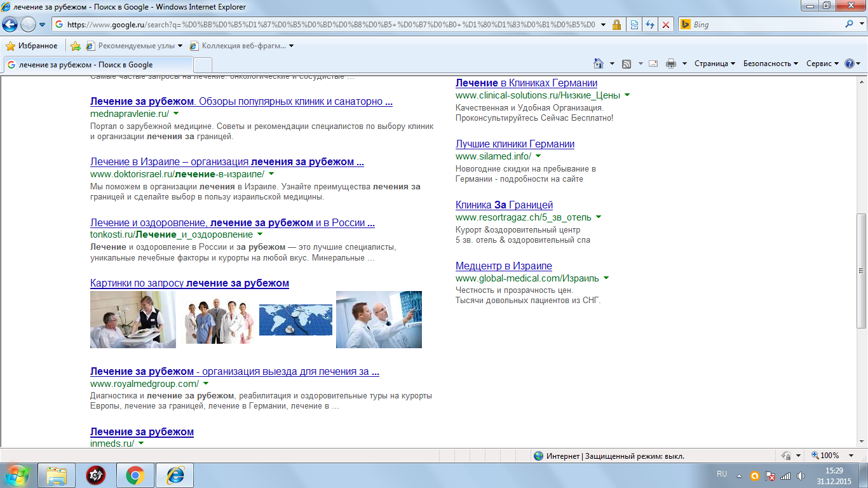Expand arrow next to global-medical.com/Израиль
This screenshot has height=488, width=868.
point(606,278)
